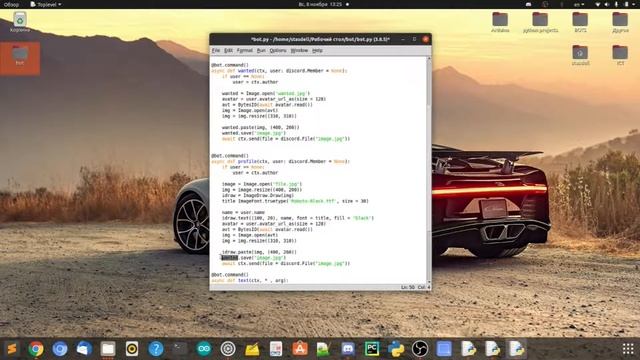
Task: Open the Trash icon on desktop
Action: tap(20, 22)
